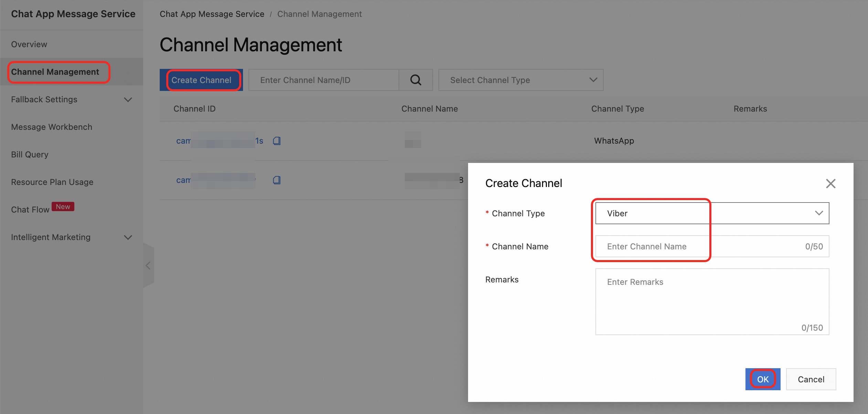Viewport: 868px width, 414px height.
Task: Close the Create Channel dialog
Action: click(830, 184)
